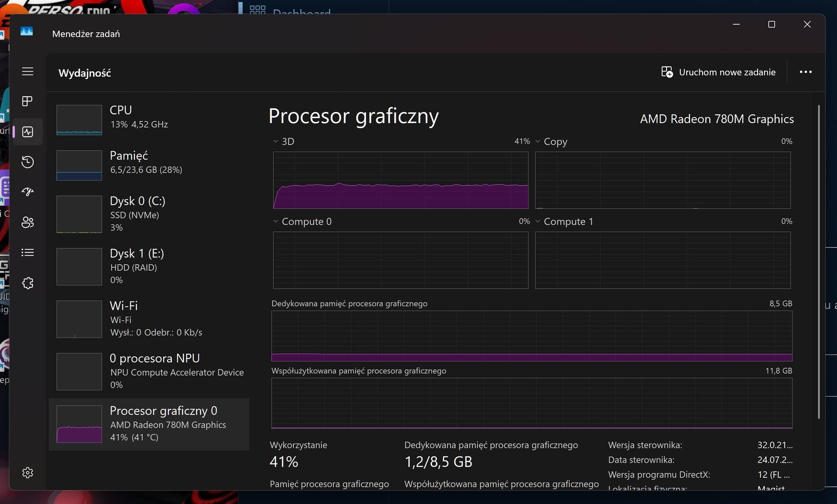Image resolution: width=837 pixels, height=504 pixels.
Task: Open Task Manager settings gear
Action: point(28,473)
